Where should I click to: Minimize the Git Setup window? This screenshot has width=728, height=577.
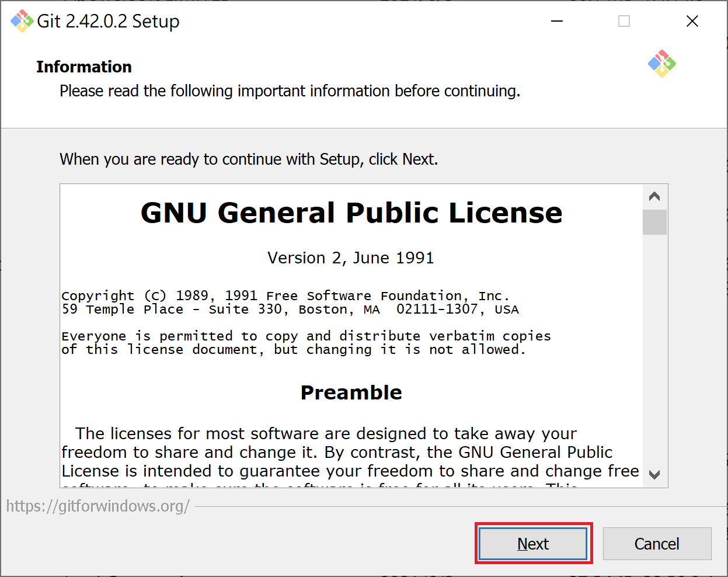pyautogui.click(x=557, y=21)
